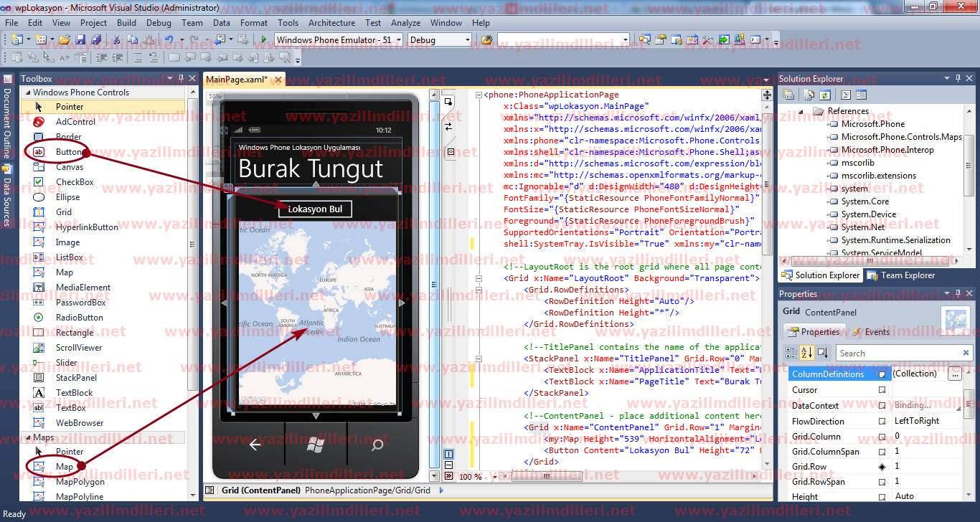Select the Button control in Toolbox
The height and width of the screenshot is (522, 980).
point(69,152)
